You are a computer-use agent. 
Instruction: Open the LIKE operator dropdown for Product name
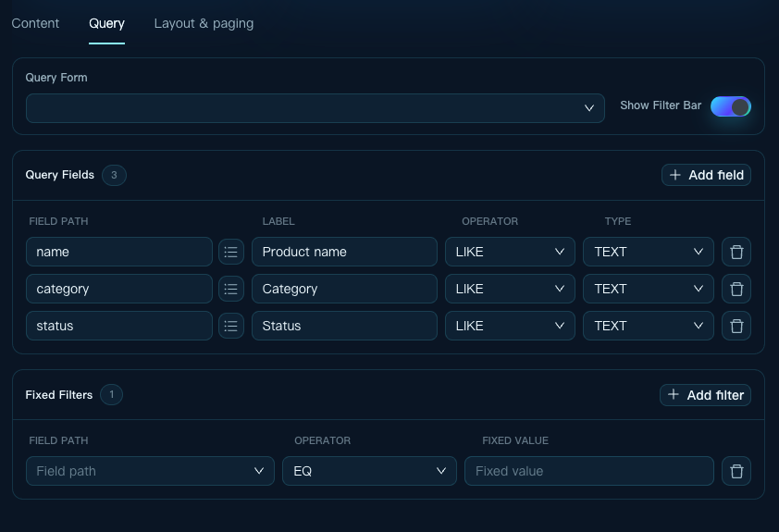click(x=510, y=252)
